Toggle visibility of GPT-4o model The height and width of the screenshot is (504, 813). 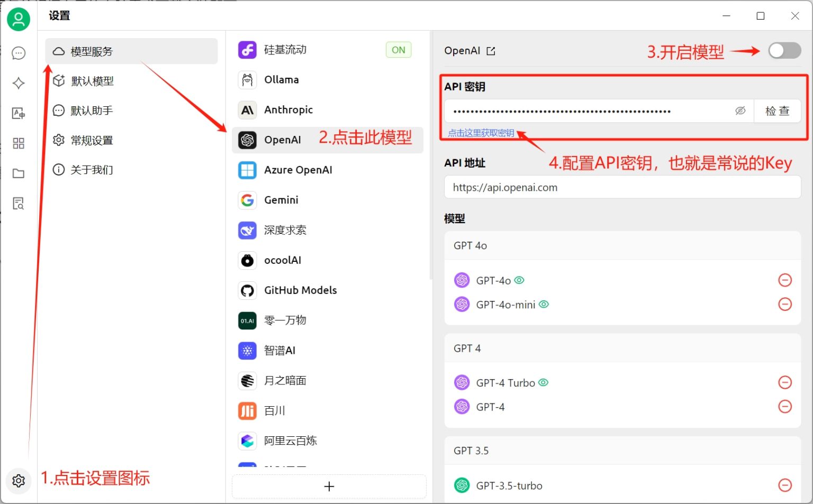coord(519,280)
